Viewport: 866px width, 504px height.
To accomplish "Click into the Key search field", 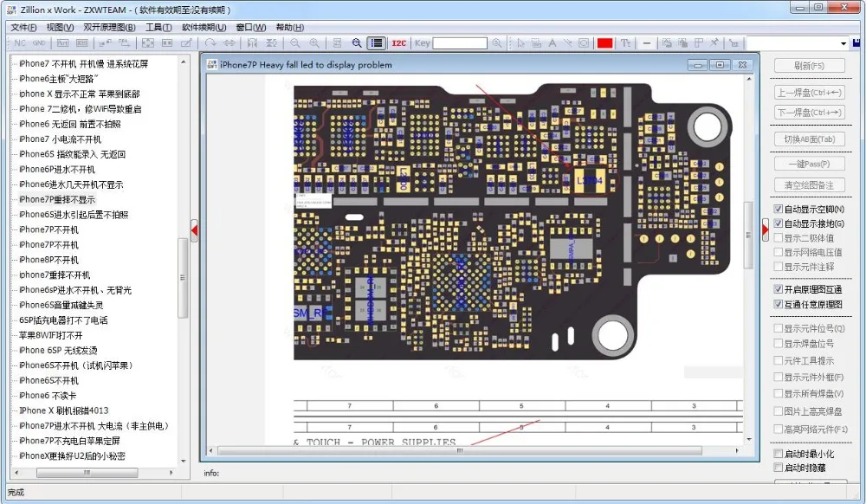I will 460,43.
